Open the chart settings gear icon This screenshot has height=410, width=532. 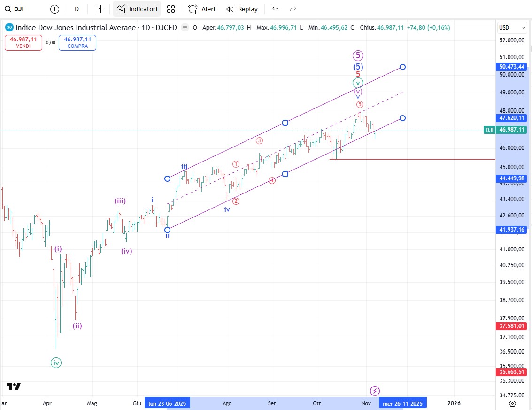(513, 403)
